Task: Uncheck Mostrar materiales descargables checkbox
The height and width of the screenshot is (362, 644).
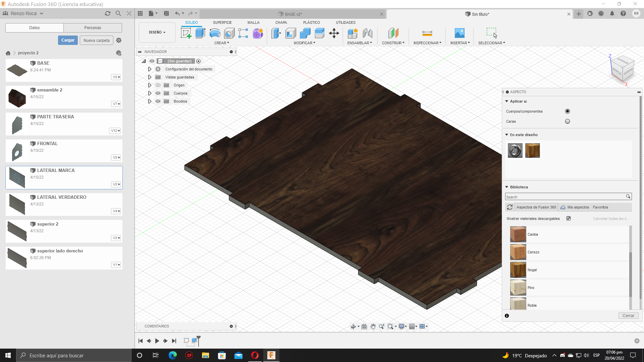Action: tap(569, 219)
